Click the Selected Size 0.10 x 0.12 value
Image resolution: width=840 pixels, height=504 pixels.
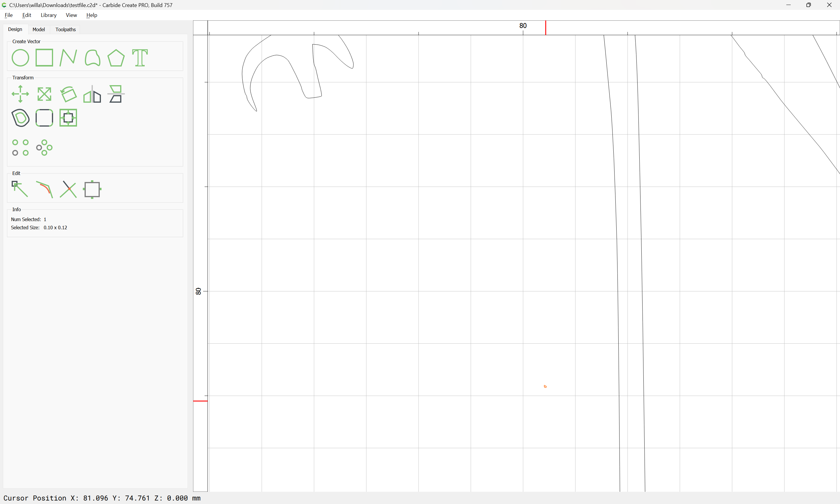tap(55, 228)
